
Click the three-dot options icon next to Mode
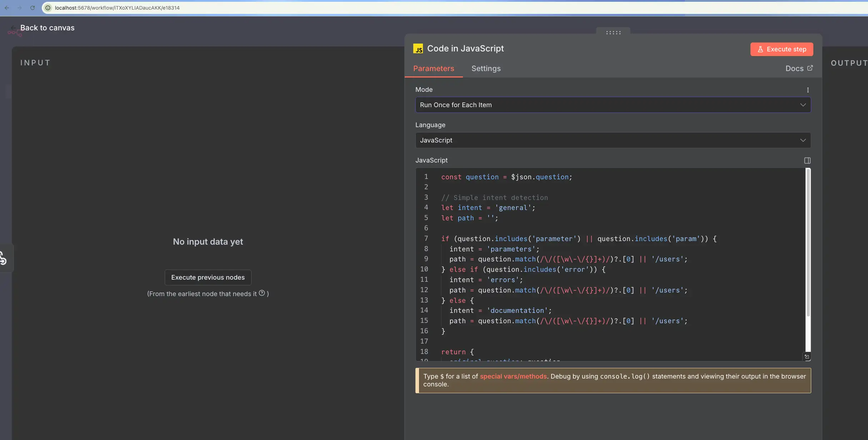(808, 90)
